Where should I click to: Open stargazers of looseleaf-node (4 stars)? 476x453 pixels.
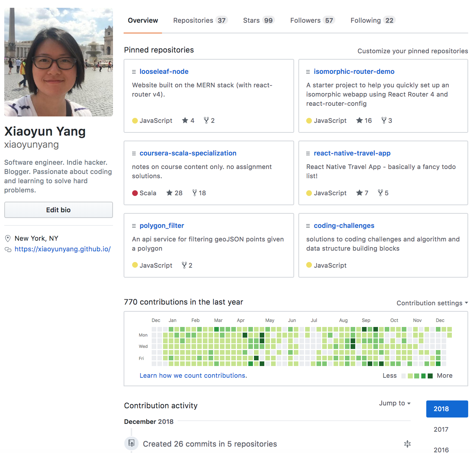(x=188, y=121)
